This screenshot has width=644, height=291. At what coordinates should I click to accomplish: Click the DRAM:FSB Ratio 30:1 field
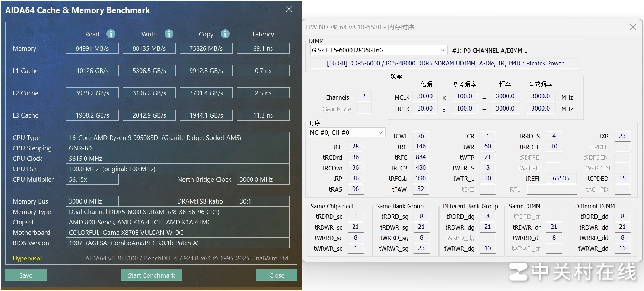263,201
